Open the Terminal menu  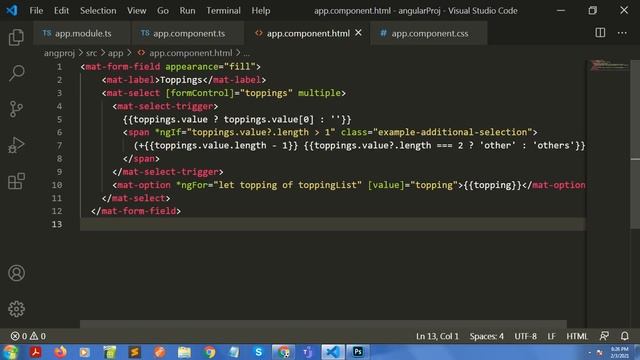pos(223,11)
